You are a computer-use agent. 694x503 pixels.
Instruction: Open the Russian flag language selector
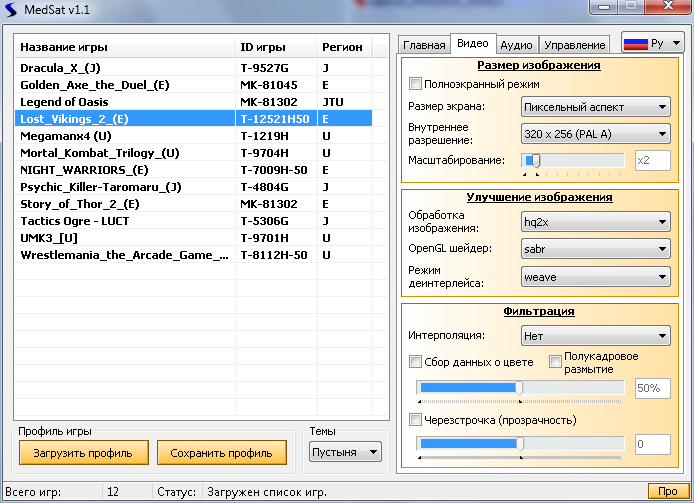[x=652, y=44]
